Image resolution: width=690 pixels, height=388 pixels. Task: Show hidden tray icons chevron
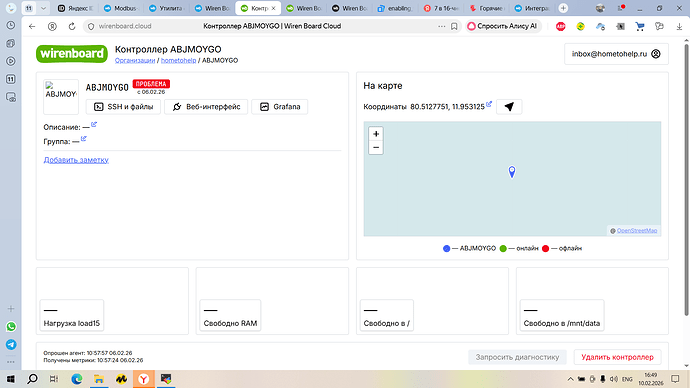570,379
